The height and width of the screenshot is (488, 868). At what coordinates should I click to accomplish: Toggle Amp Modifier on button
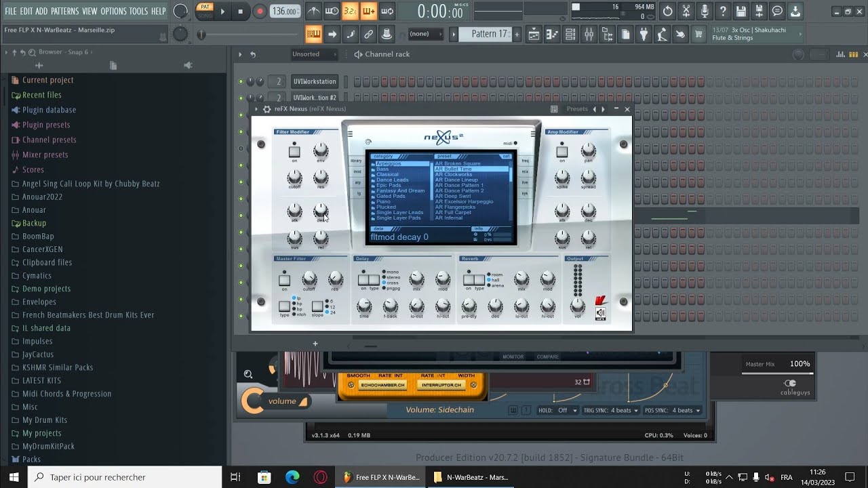click(562, 152)
